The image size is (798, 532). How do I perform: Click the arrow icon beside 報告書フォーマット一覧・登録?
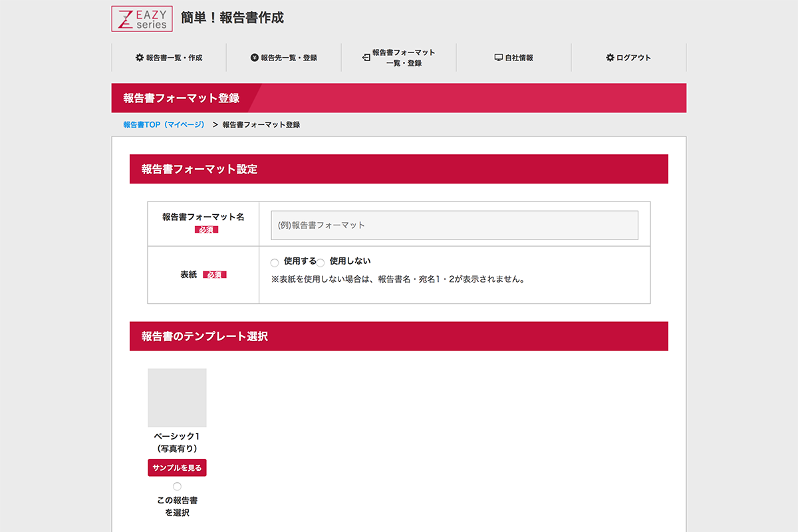click(x=366, y=58)
